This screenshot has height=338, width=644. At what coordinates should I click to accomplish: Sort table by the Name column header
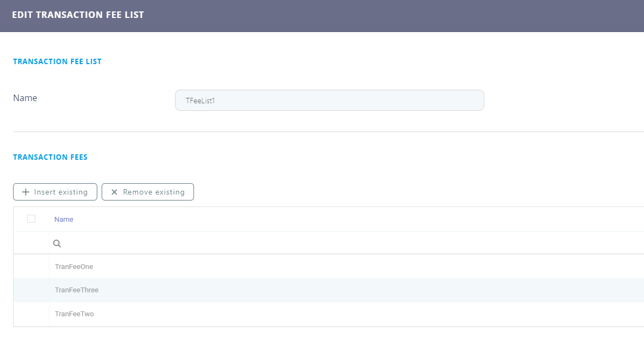click(64, 220)
